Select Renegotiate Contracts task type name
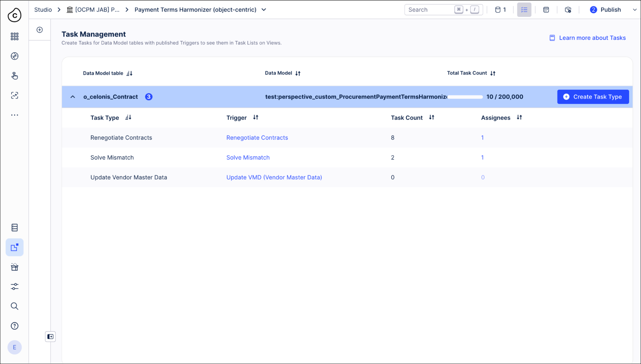The height and width of the screenshot is (364, 641). 121,138
